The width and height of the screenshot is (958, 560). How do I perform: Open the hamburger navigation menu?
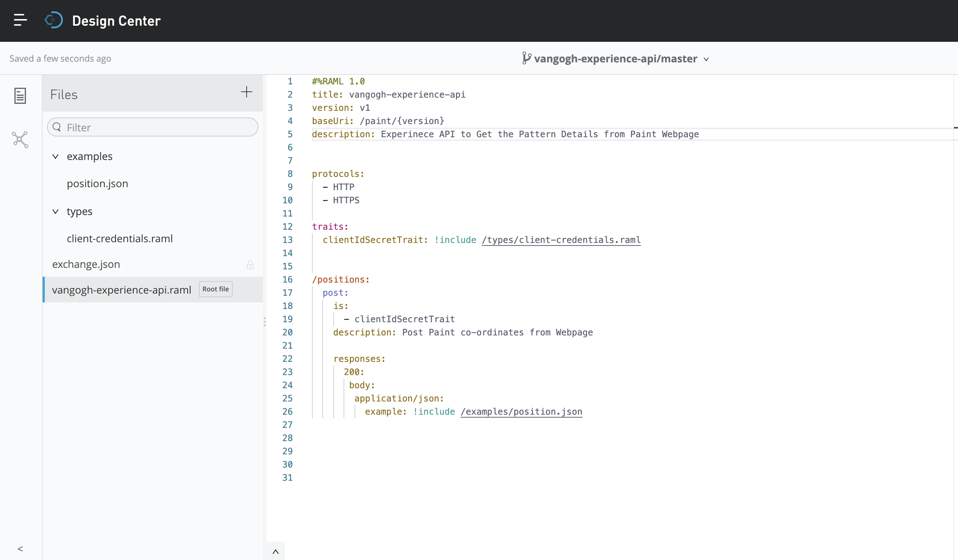click(20, 20)
